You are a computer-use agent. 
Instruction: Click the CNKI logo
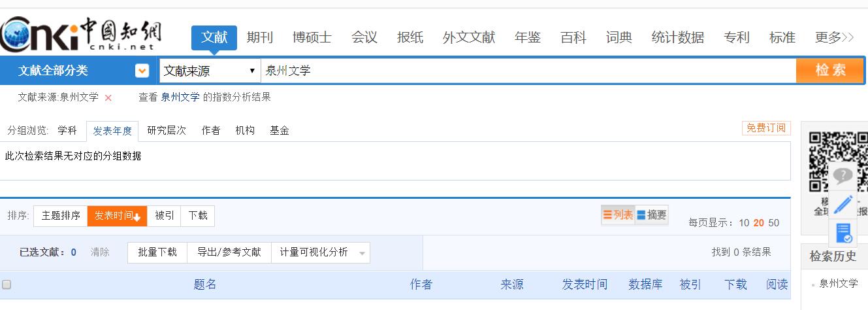81,35
